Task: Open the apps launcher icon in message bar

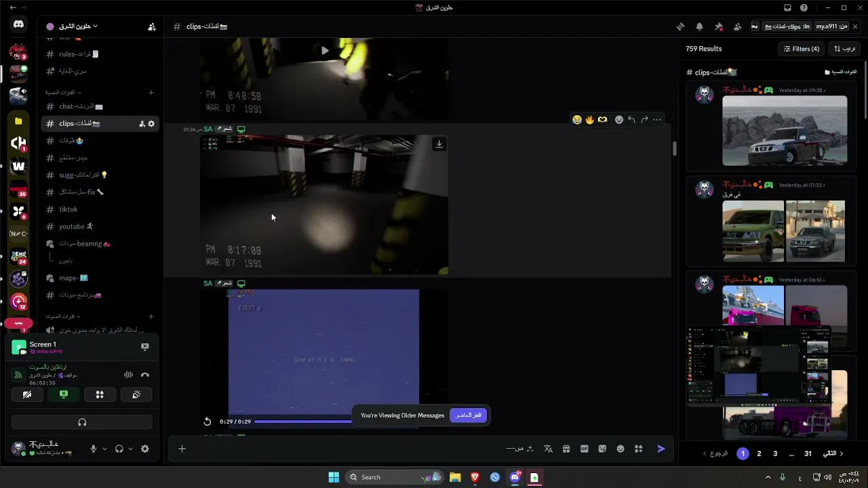Action: tap(638, 449)
